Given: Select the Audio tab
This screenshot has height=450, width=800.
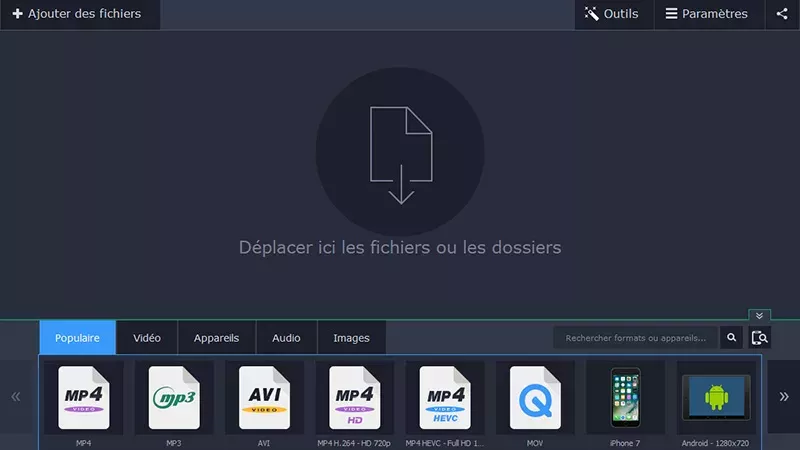Looking at the screenshot, I should [286, 338].
